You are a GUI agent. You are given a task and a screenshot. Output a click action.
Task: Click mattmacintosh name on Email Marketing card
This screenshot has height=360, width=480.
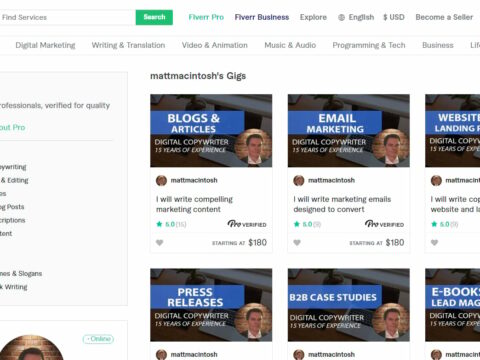331,180
